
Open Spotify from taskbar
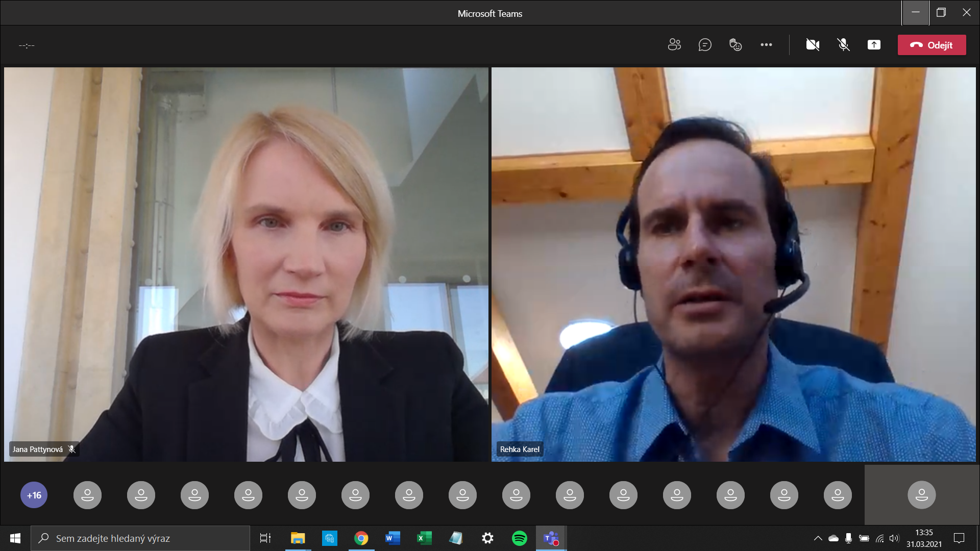coord(519,538)
